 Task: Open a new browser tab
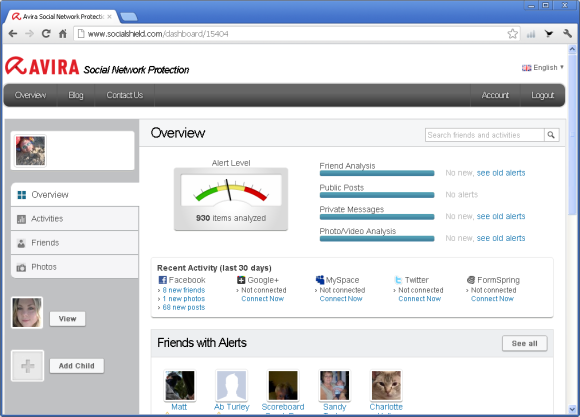129,17
